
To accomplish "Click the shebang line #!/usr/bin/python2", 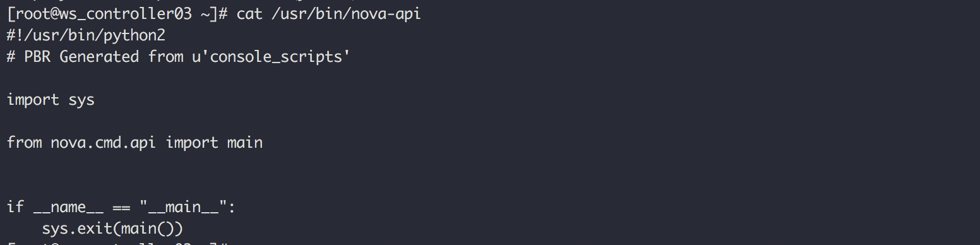I will coord(86,35).
